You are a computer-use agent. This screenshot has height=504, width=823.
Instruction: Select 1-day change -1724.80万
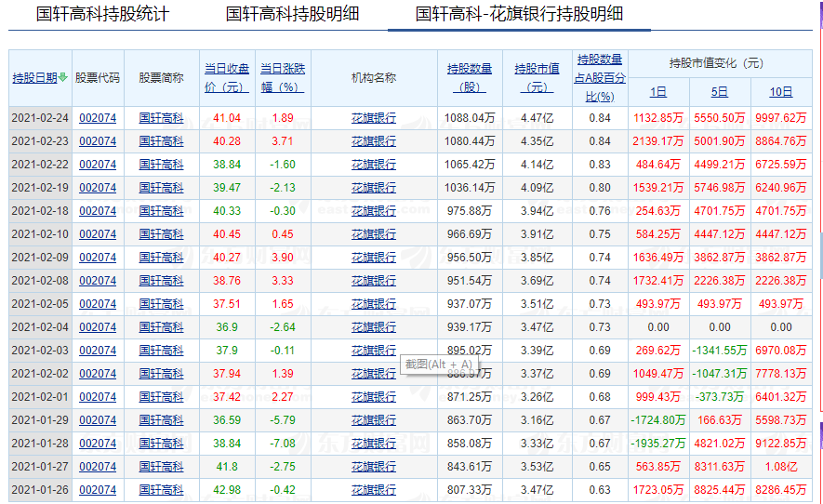click(658, 420)
